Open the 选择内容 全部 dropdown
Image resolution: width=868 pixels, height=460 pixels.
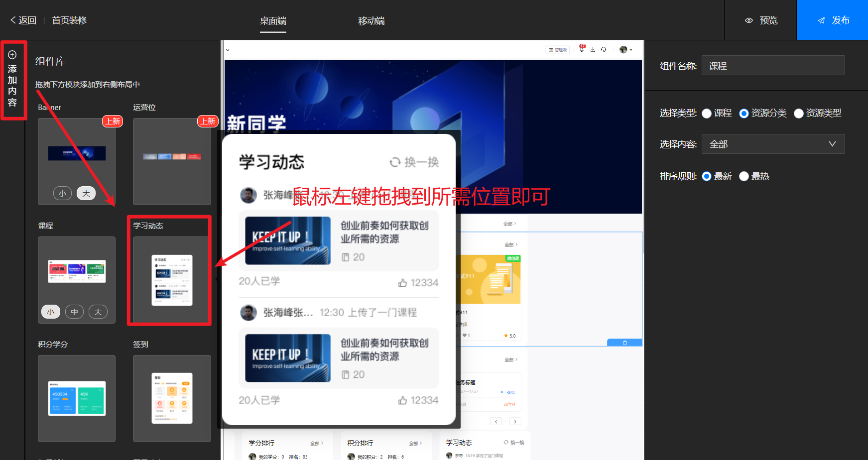773,144
